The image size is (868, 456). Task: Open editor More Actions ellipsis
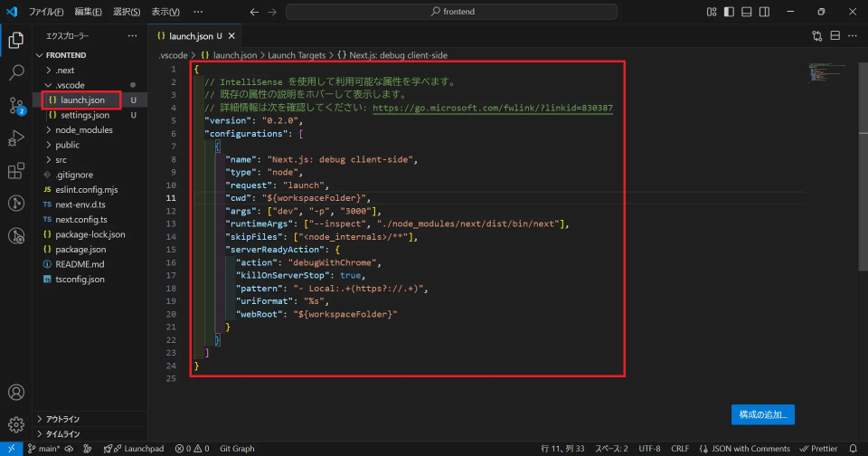click(853, 36)
